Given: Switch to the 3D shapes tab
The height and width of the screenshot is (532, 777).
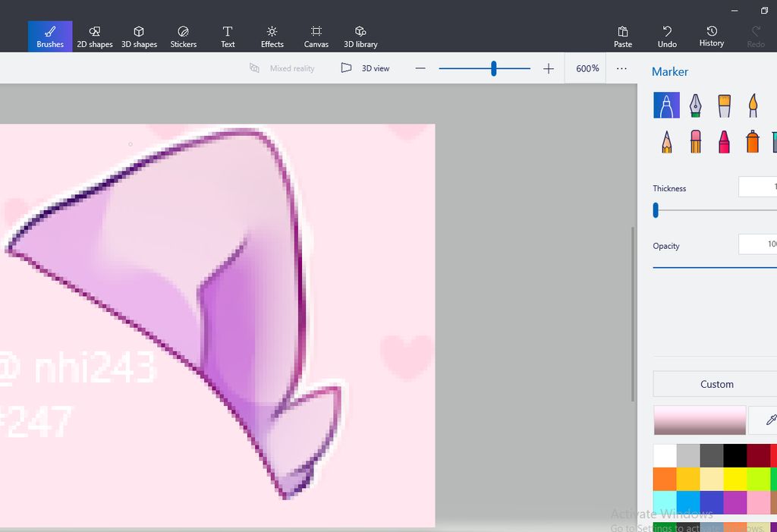Looking at the screenshot, I should [x=140, y=37].
